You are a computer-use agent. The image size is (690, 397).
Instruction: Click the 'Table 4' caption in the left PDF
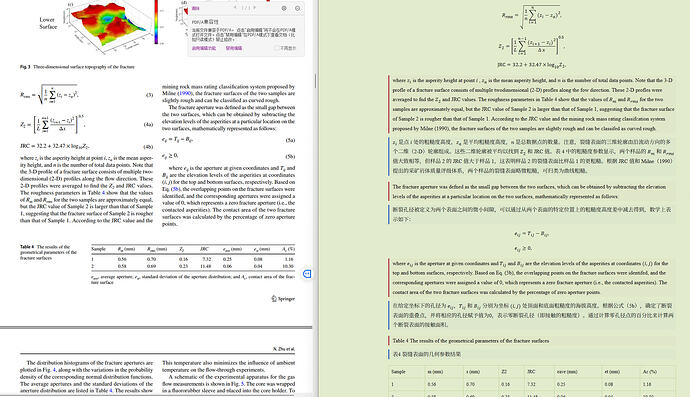pos(48,253)
